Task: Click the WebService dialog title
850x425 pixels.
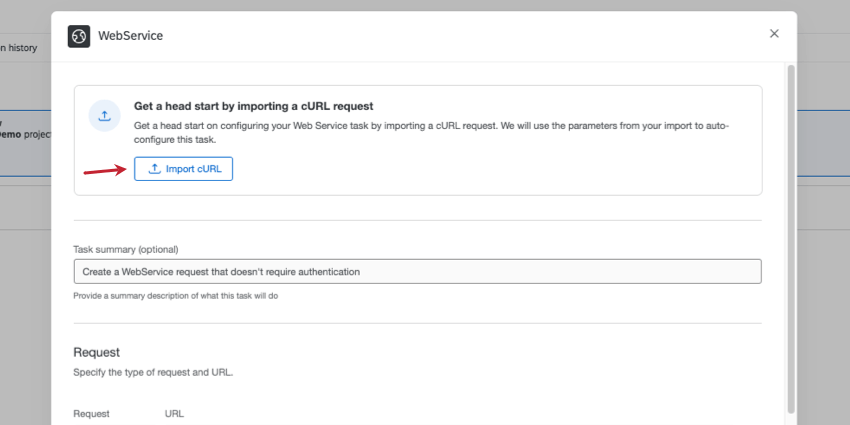Action: point(130,36)
